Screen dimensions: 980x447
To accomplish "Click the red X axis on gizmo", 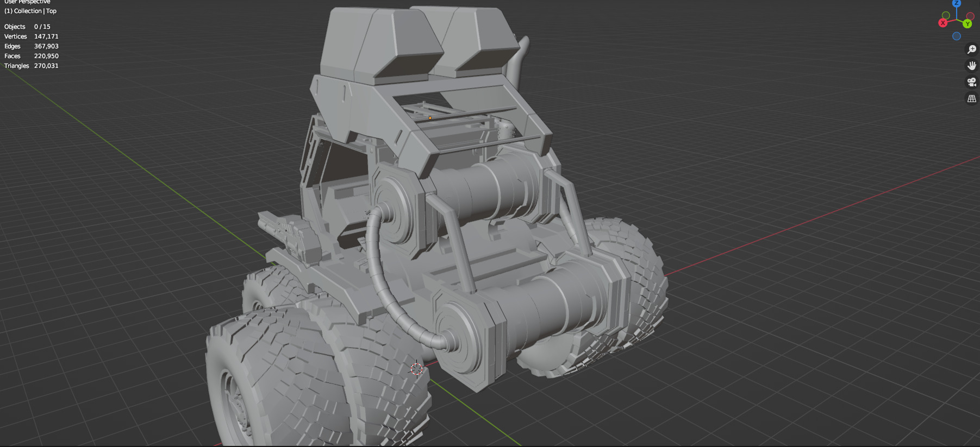I will point(943,23).
